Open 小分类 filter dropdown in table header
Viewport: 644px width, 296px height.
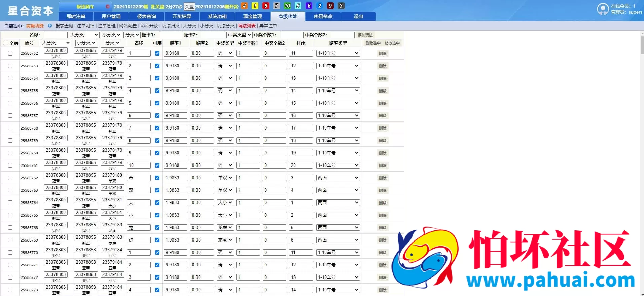pyautogui.click(x=86, y=43)
